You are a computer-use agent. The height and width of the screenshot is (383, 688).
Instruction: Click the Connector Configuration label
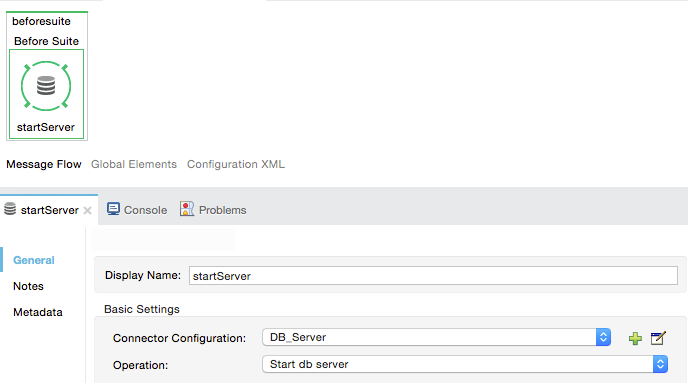click(x=179, y=338)
